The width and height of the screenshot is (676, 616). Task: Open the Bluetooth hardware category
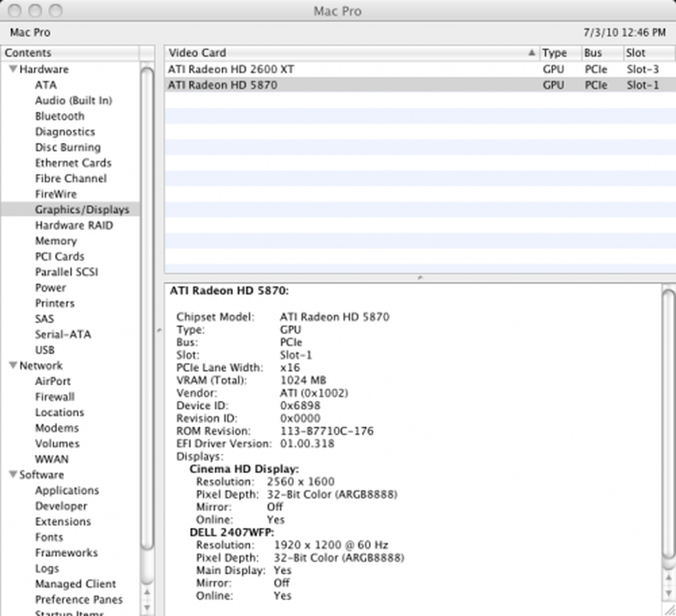click(60, 116)
